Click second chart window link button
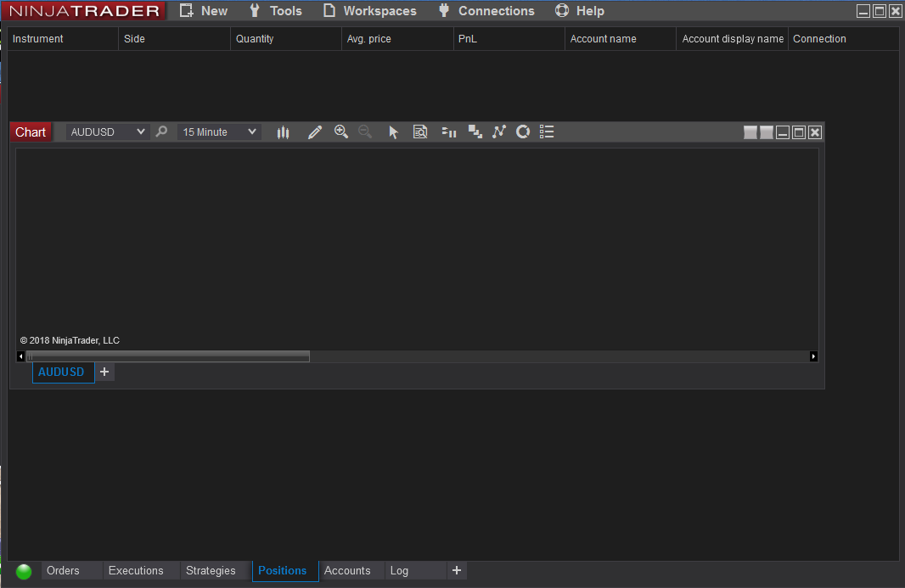 [767, 132]
